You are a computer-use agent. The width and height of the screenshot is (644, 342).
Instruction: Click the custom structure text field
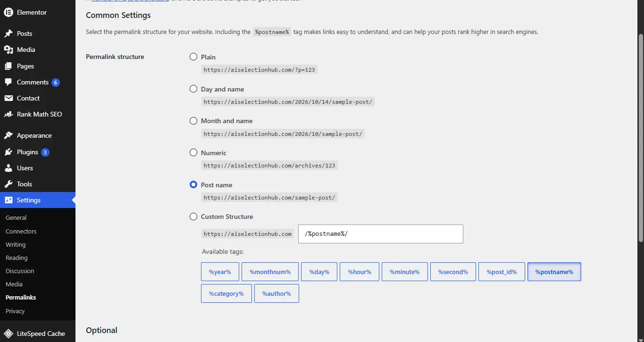coord(381,234)
